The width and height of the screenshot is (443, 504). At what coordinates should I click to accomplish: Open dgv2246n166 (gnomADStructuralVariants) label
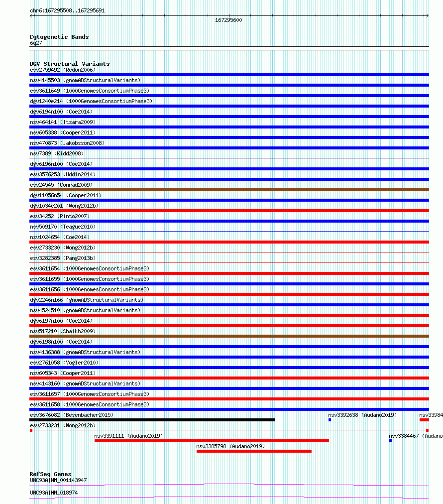coord(87,300)
